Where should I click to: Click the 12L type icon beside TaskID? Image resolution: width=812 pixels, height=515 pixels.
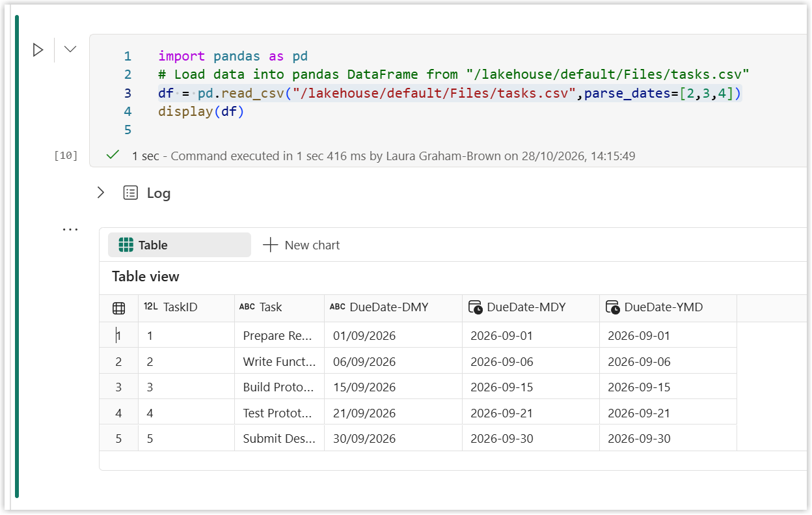151,307
